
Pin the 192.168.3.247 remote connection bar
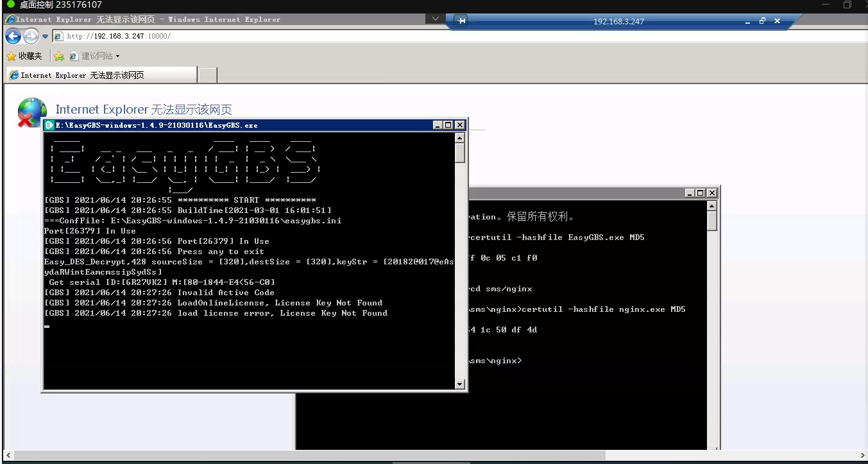(461, 21)
